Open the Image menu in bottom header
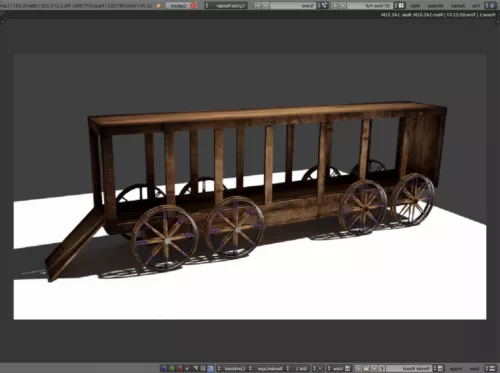Viewport: 500px width, 373px height. coord(456,369)
